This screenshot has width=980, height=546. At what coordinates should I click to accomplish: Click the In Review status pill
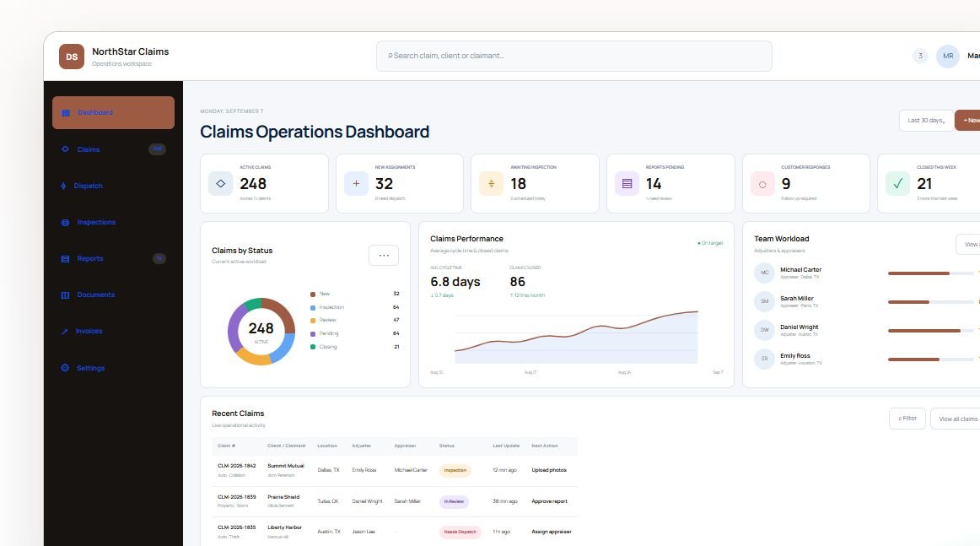(x=454, y=501)
